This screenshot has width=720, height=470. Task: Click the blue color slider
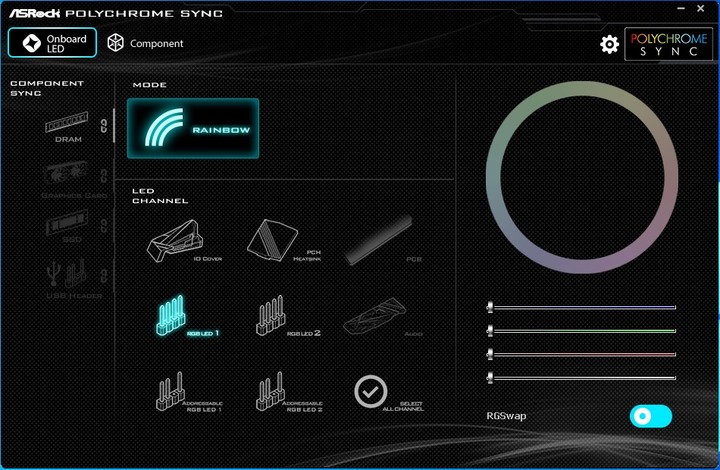tap(582, 307)
